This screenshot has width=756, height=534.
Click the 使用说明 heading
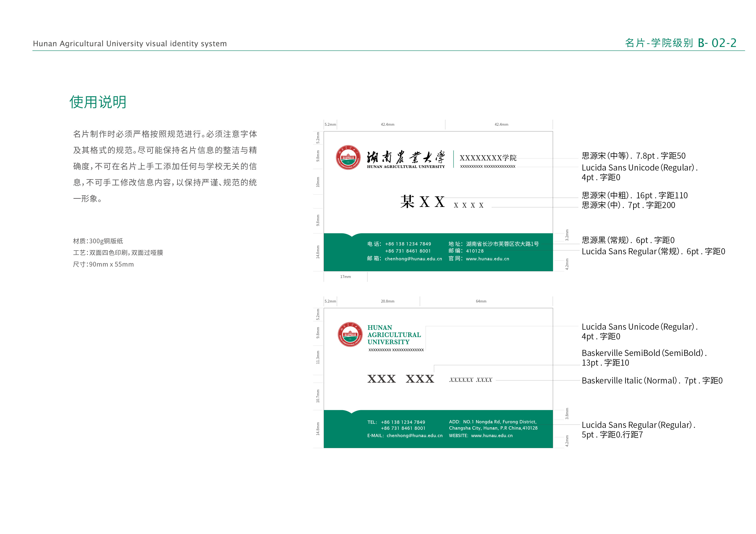(x=98, y=102)
